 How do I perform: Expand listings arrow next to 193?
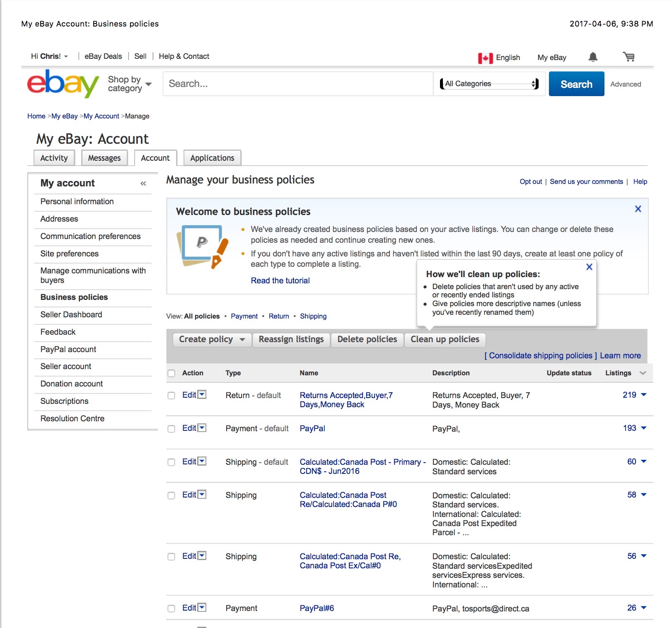tap(643, 428)
